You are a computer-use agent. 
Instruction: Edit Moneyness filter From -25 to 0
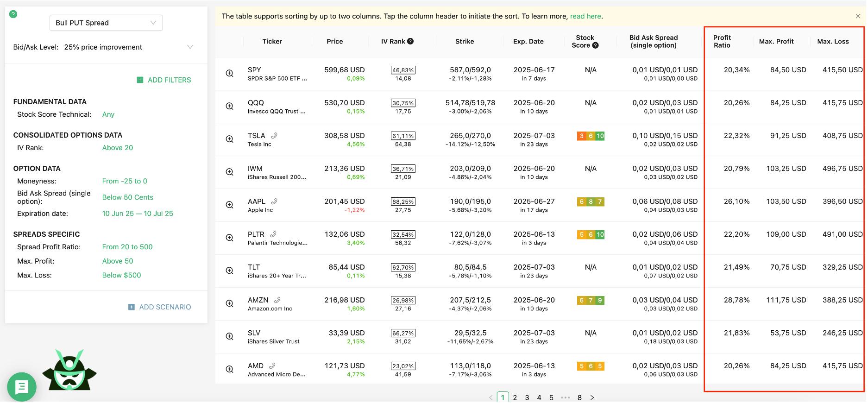[x=125, y=181]
